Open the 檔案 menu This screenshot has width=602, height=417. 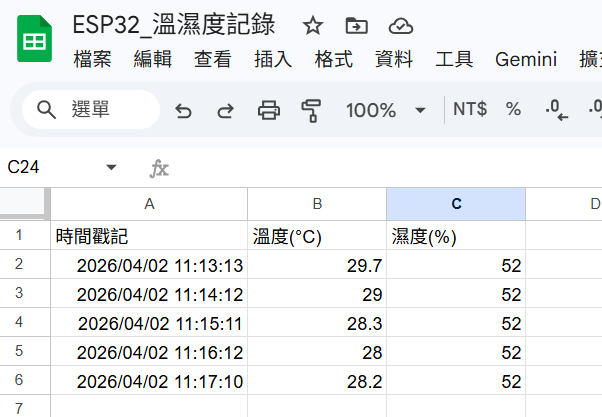coord(93,60)
